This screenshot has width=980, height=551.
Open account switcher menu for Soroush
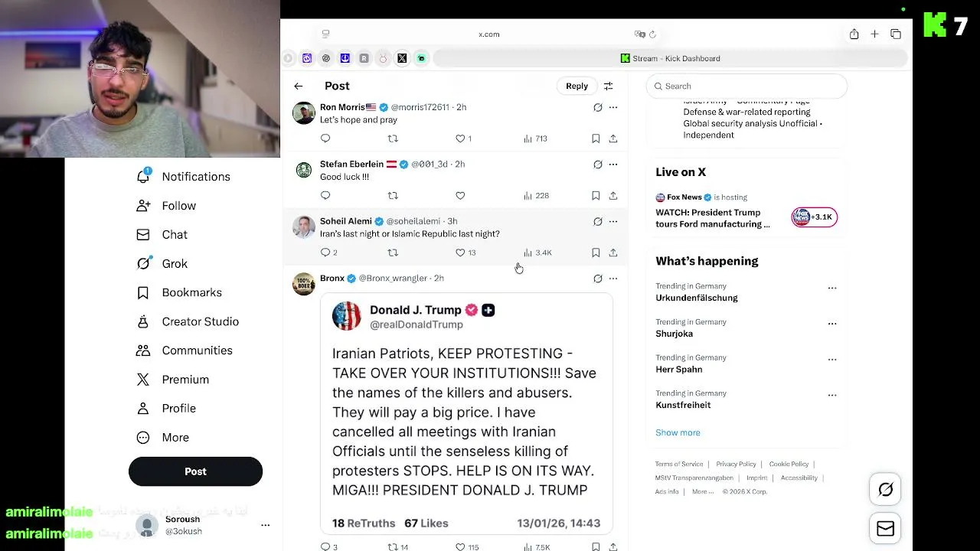[x=265, y=525]
